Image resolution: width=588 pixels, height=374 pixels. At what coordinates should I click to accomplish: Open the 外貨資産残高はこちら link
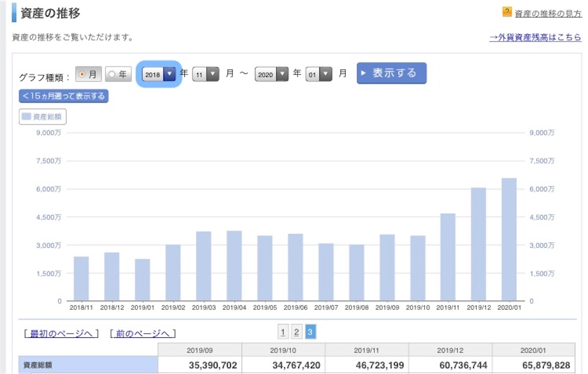(535, 37)
